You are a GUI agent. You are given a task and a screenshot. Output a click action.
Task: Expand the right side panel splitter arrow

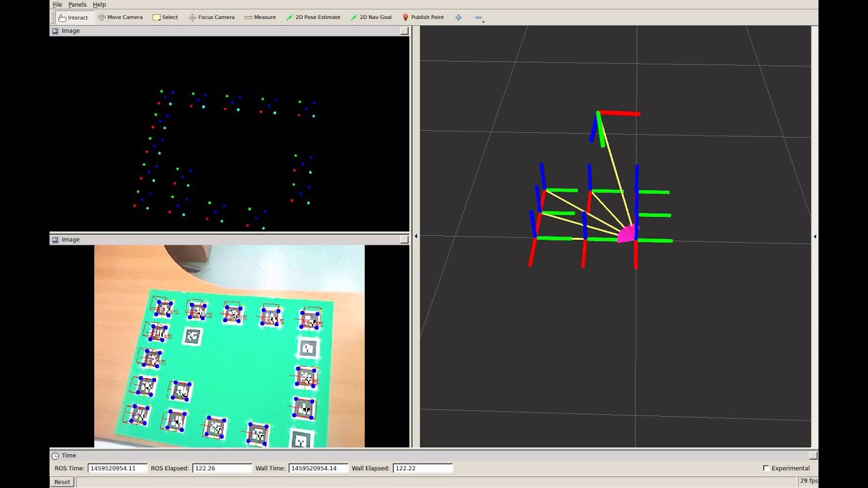(x=814, y=237)
